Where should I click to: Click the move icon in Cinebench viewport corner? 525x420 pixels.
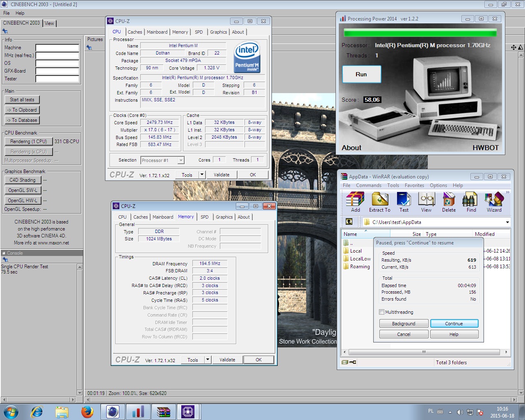pos(514,47)
